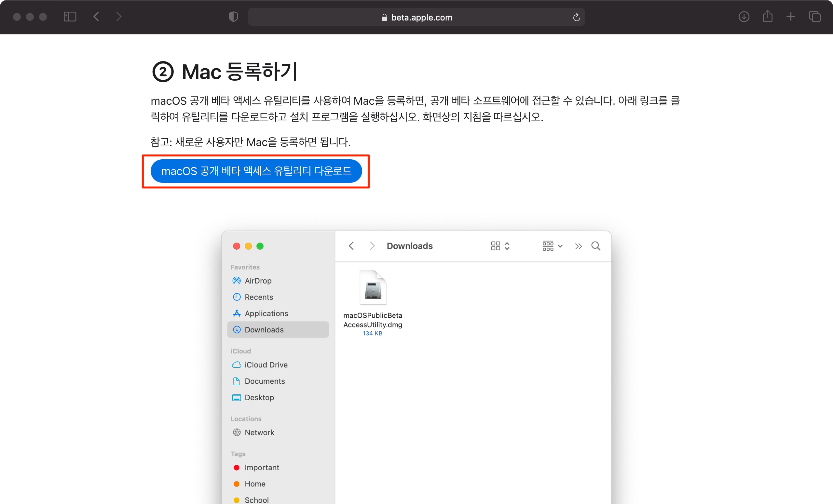The width and height of the screenshot is (833, 504).
Task: Open Finder group-by options dropdown
Action: 552,246
